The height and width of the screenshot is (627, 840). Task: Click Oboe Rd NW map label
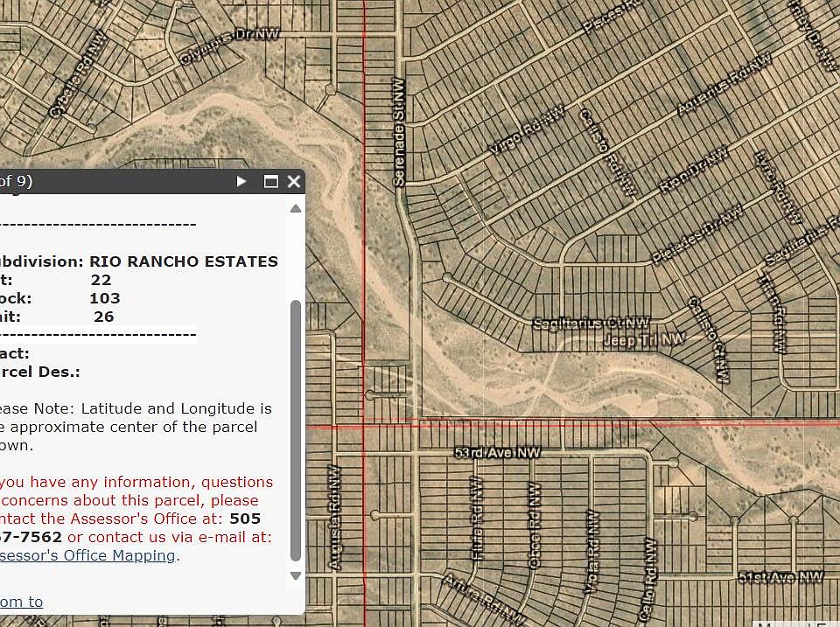pyautogui.click(x=534, y=526)
